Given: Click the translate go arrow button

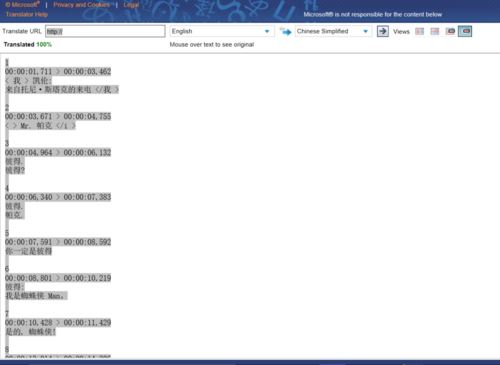Looking at the screenshot, I should [x=383, y=31].
